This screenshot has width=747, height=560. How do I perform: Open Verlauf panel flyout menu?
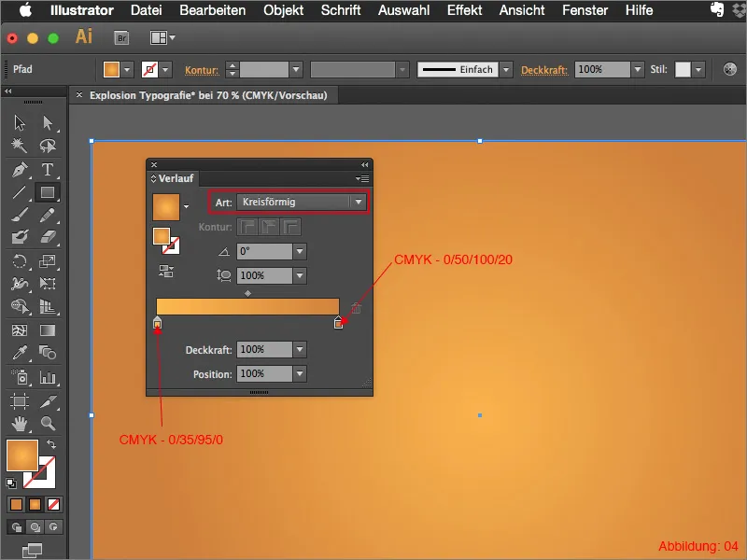click(362, 178)
